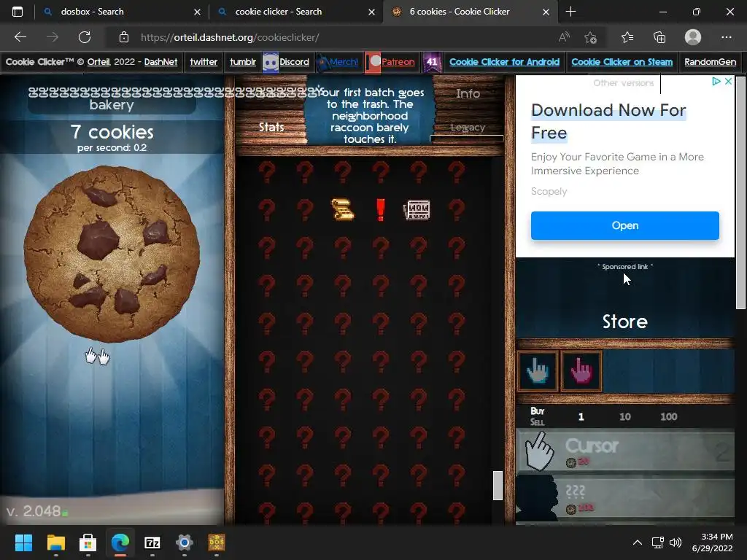The height and width of the screenshot is (560, 747).
Task: View site information lock icon
Action: coord(124,37)
